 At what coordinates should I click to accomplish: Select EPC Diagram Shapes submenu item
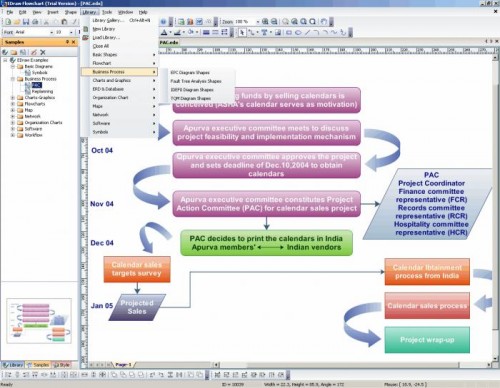[190, 72]
